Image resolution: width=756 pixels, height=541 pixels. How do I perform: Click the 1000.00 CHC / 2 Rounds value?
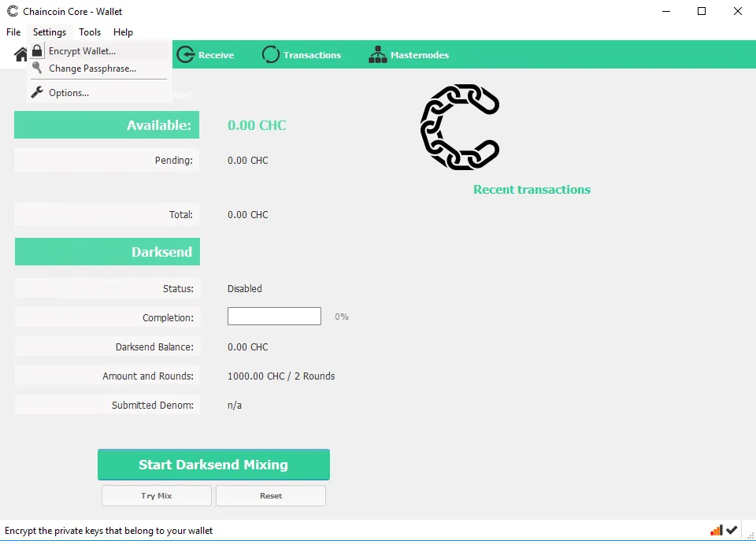[281, 376]
